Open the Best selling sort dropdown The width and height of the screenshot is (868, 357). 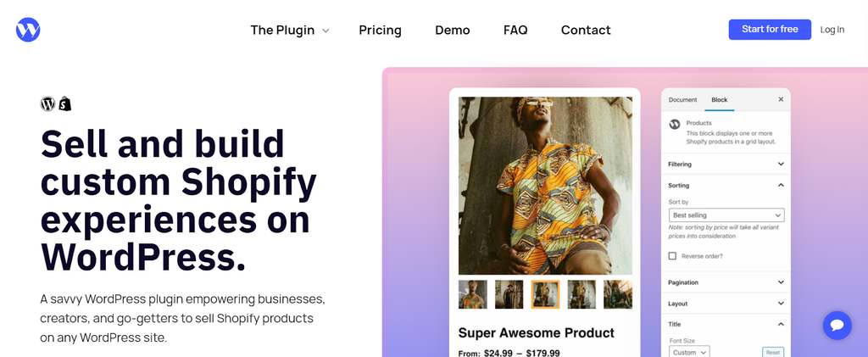coord(726,215)
